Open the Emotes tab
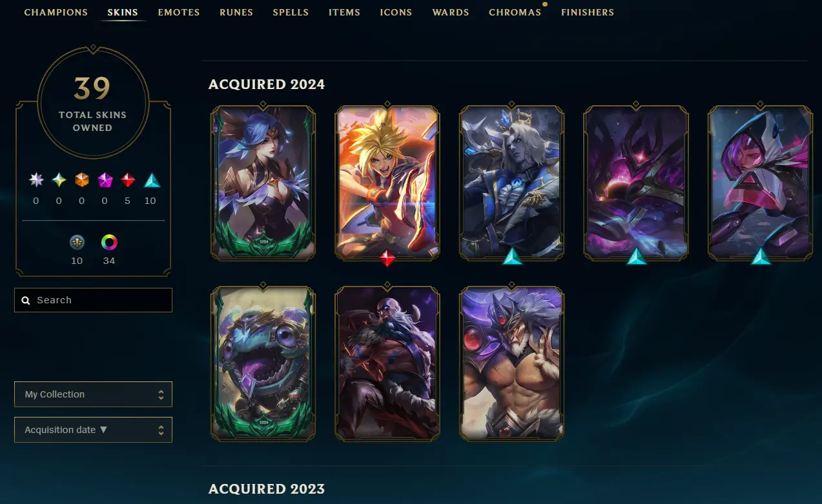Screen dimensions: 822x504 pyautogui.click(x=179, y=12)
